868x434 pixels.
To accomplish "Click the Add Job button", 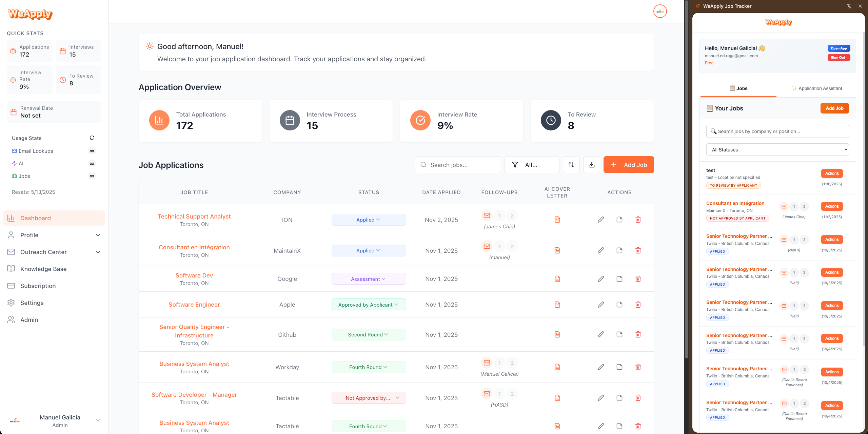I will [x=629, y=165].
